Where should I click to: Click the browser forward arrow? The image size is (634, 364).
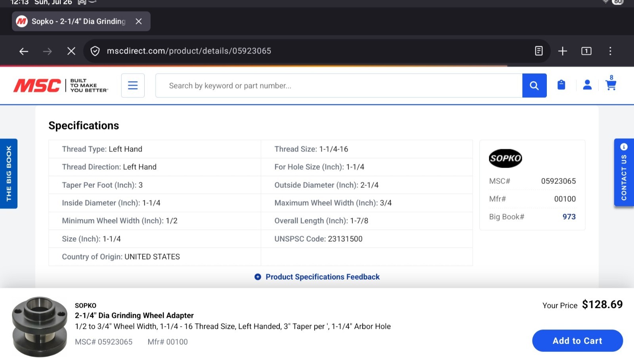pos(48,51)
